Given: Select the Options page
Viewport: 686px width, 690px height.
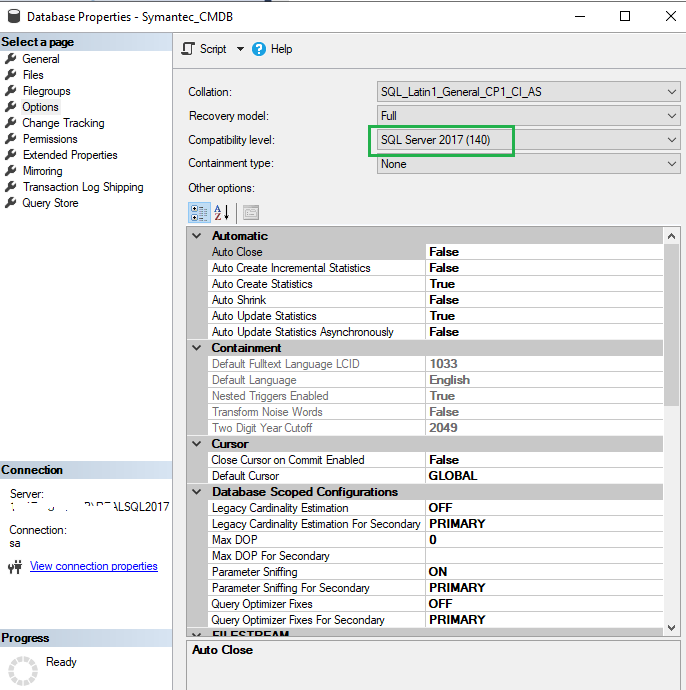Looking at the screenshot, I should [40, 107].
